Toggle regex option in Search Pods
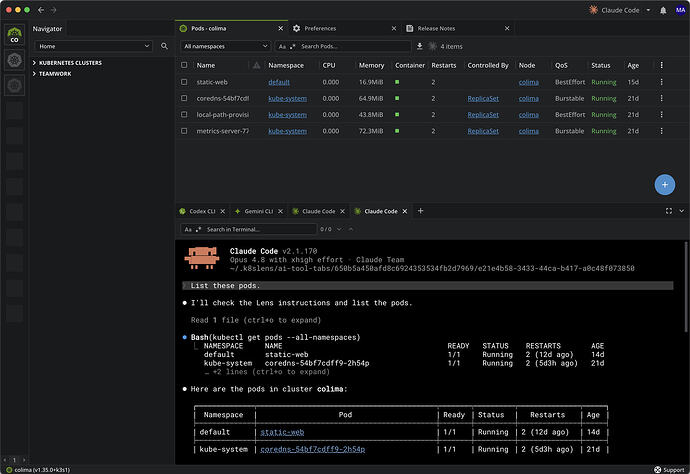The image size is (690, 474). point(293,46)
